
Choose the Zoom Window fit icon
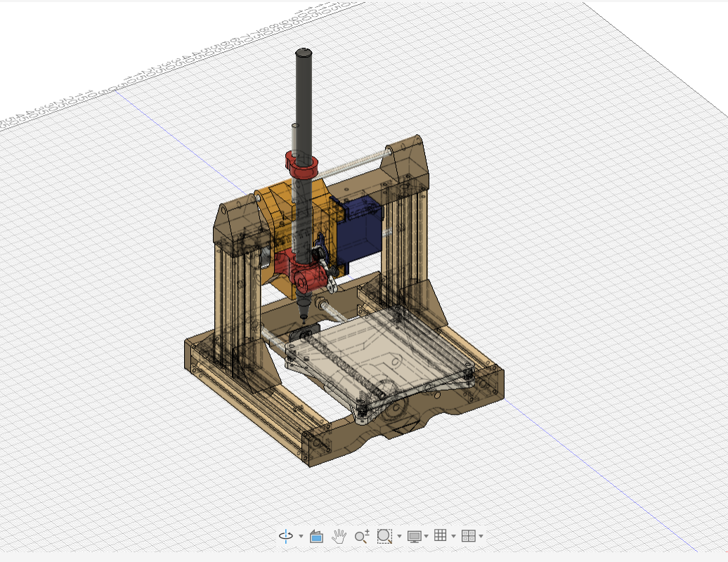[x=384, y=536]
